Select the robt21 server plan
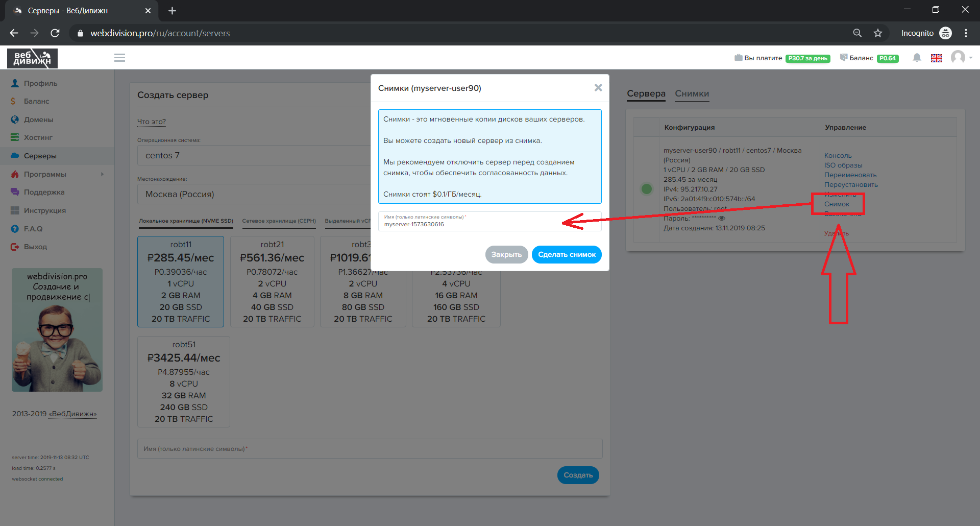The height and width of the screenshot is (526, 980). coord(272,281)
